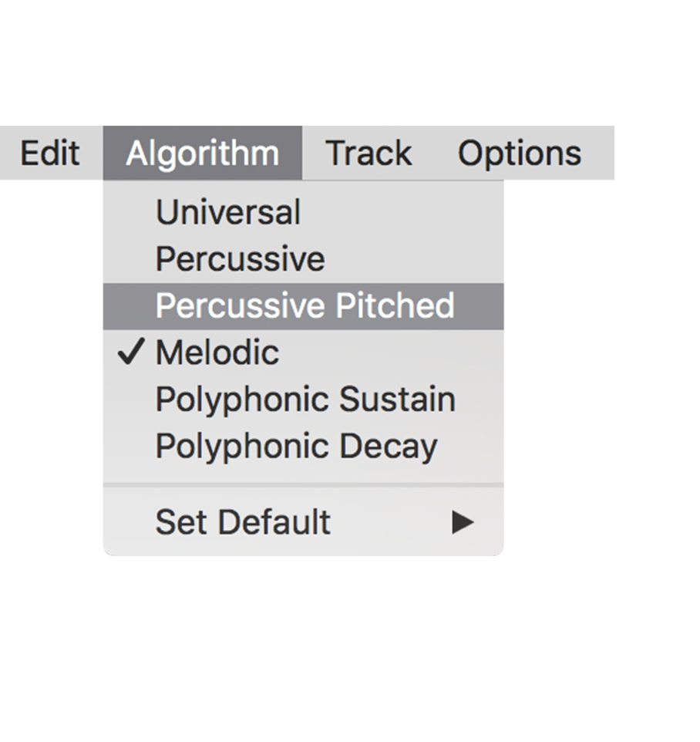Select the Universal algorithm
This screenshot has height=742, width=700.
[x=227, y=213]
